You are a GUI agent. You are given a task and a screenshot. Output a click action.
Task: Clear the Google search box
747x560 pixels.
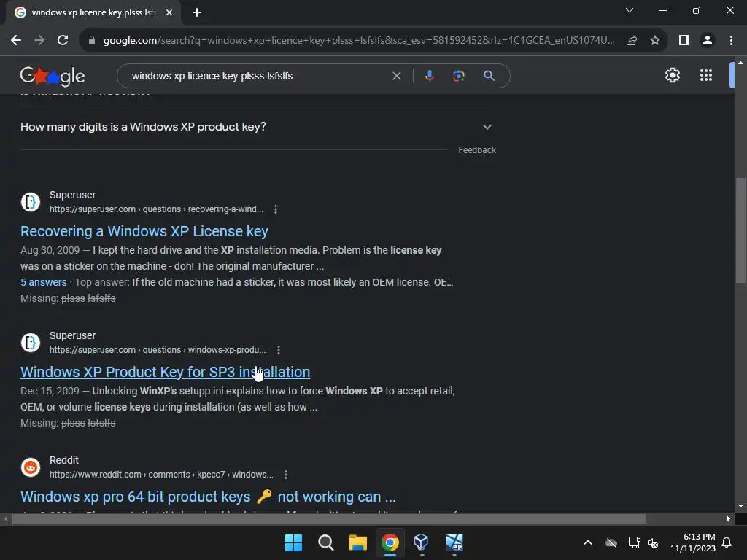[396, 76]
